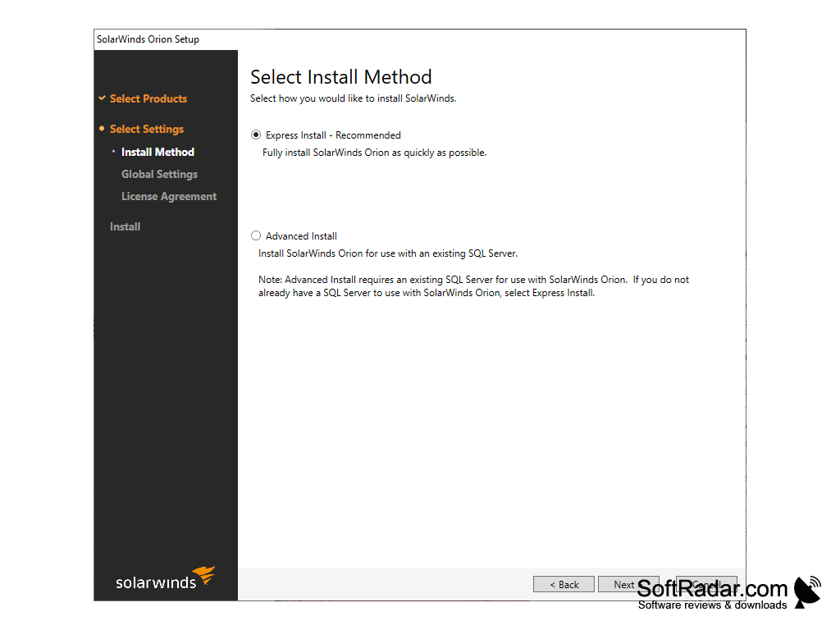Click the small bullet beside Install Method
Image resolution: width=840 pixels, height=630 pixels.
pos(112,152)
